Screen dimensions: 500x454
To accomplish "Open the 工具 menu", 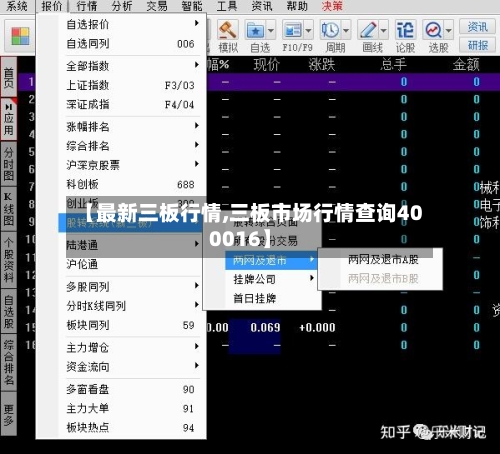I will tap(227, 6).
